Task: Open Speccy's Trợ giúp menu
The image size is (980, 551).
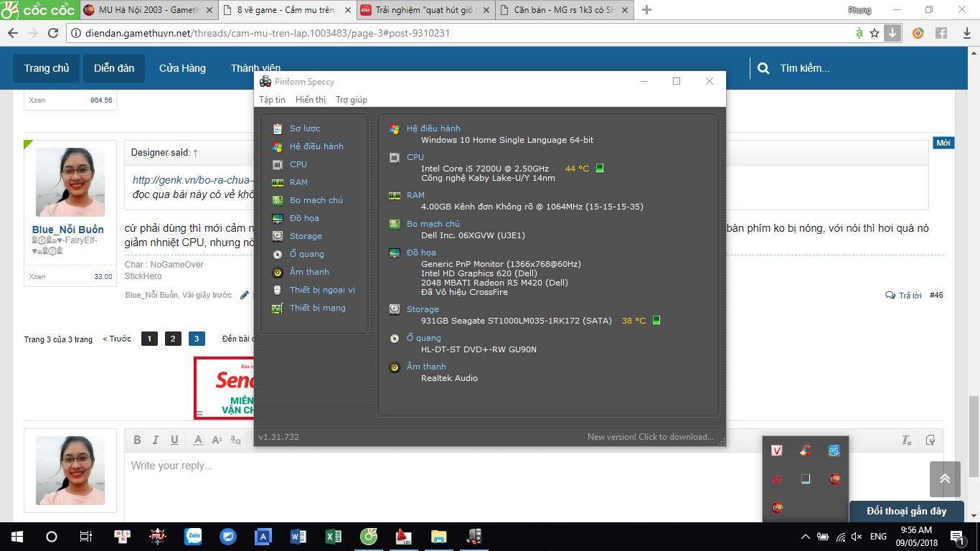Action: pyautogui.click(x=352, y=100)
